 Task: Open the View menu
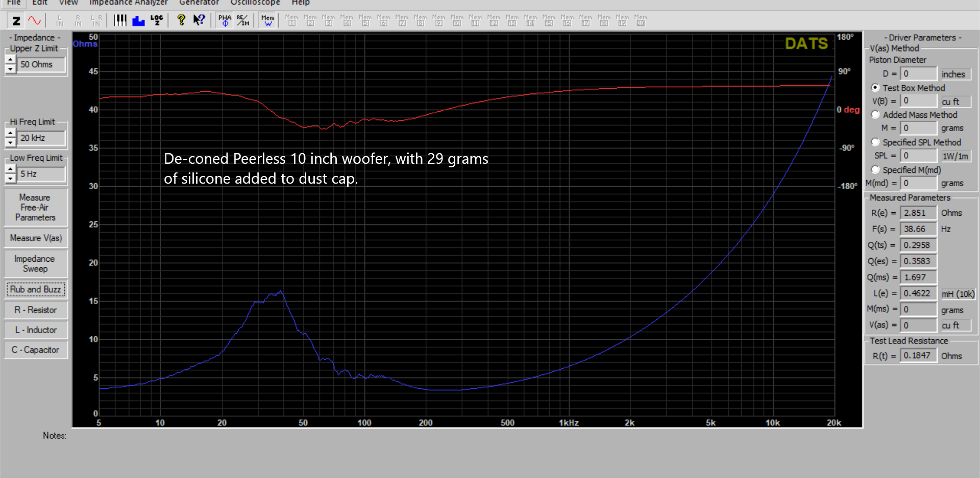coord(68,3)
